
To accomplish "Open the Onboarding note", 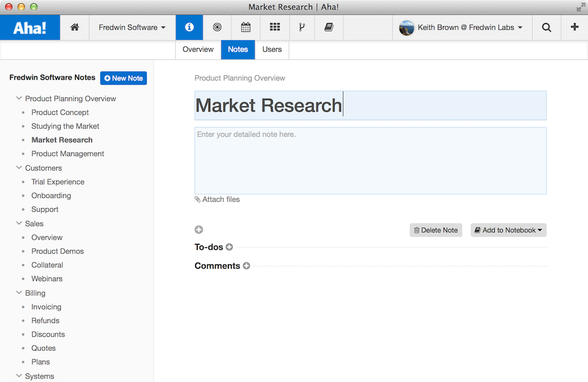I will coord(51,196).
